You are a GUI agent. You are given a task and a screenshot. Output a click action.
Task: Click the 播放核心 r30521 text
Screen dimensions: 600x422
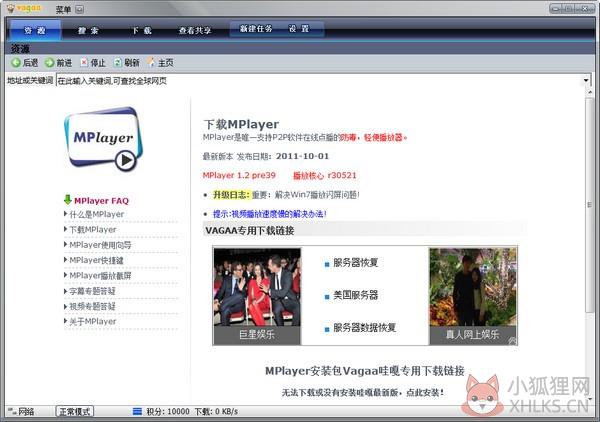click(324, 176)
